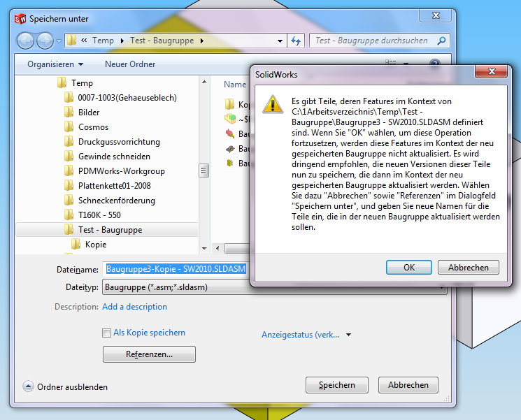Select Temp folder in the tree
This screenshot has width=521, height=420.
click(82, 83)
